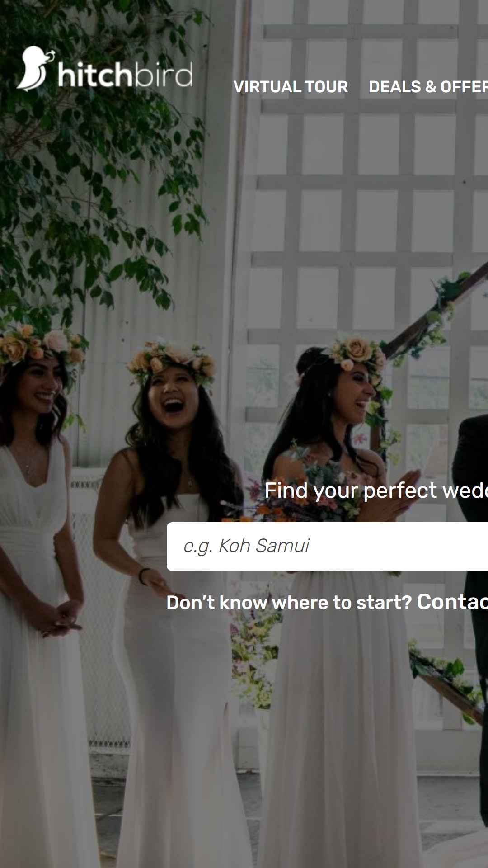Click the 'Don't know where to start?' text
Viewport: 488px width, 868px height.
tap(289, 603)
